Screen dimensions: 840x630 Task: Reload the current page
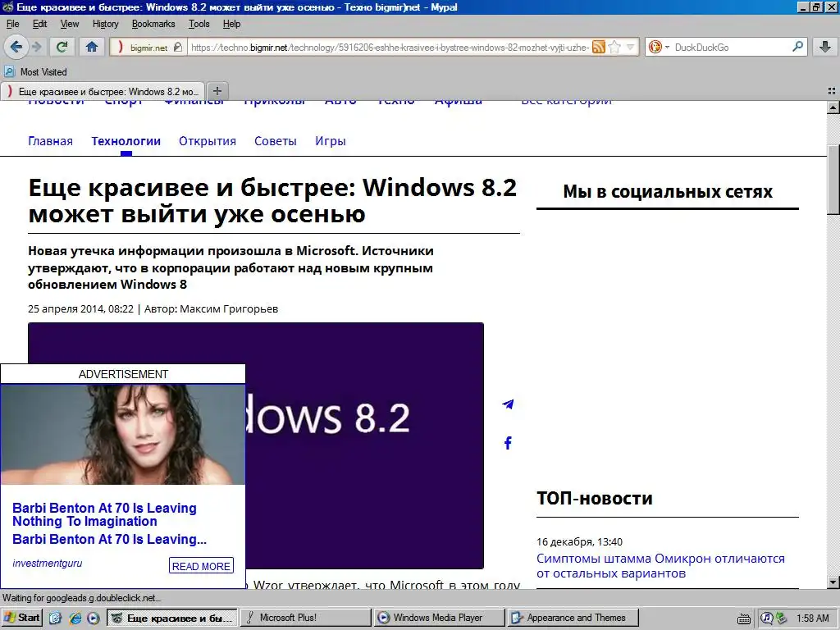62,47
